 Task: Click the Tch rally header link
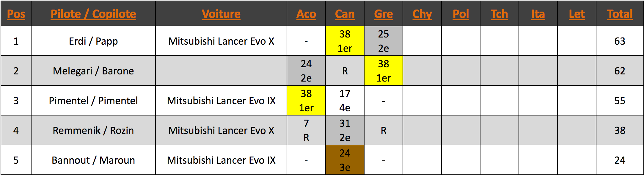(x=499, y=14)
